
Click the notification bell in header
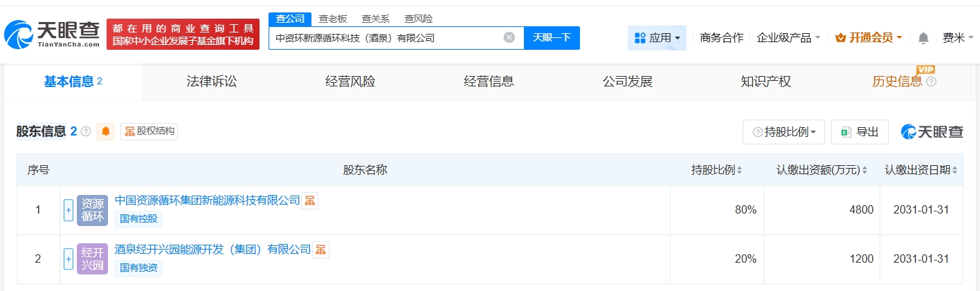tap(923, 38)
